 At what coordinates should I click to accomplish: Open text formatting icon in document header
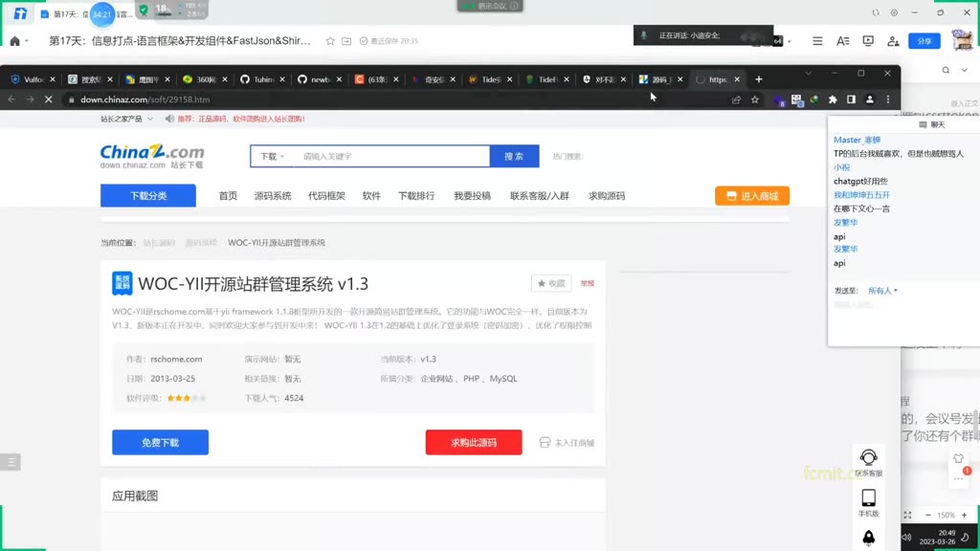(x=842, y=40)
